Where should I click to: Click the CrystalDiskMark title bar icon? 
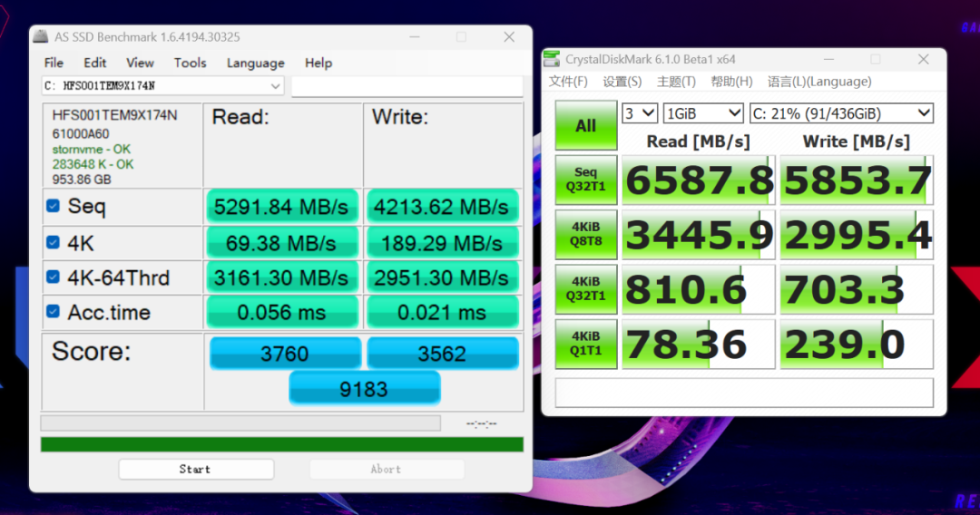[x=552, y=59]
